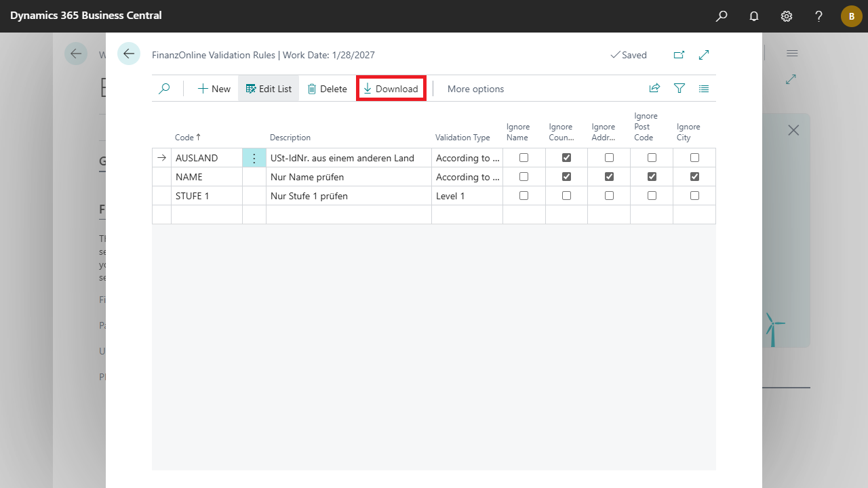Open settings gear menu
Viewport: 868px width, 488px height.
pos(787,16)
